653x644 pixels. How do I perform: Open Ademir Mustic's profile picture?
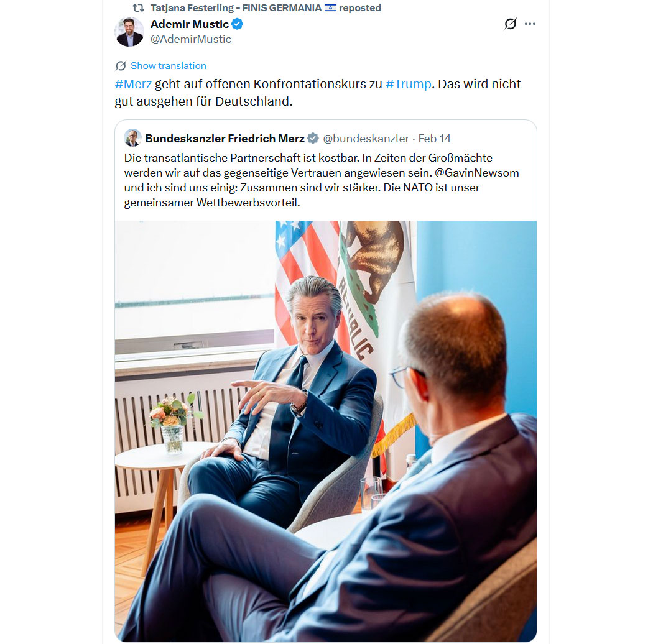129,32
